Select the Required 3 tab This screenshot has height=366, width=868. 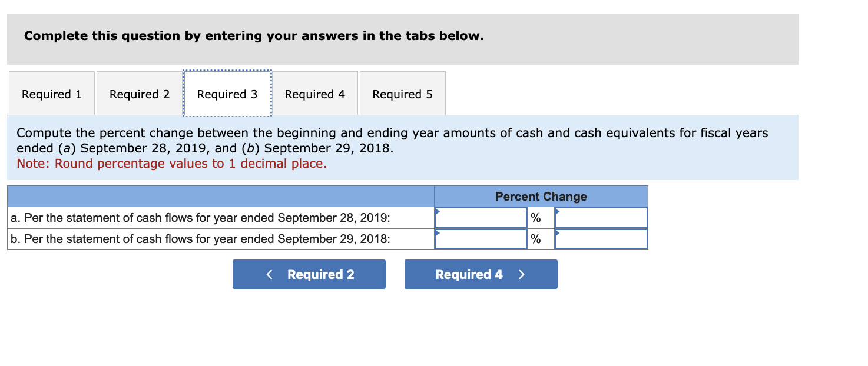227,94
